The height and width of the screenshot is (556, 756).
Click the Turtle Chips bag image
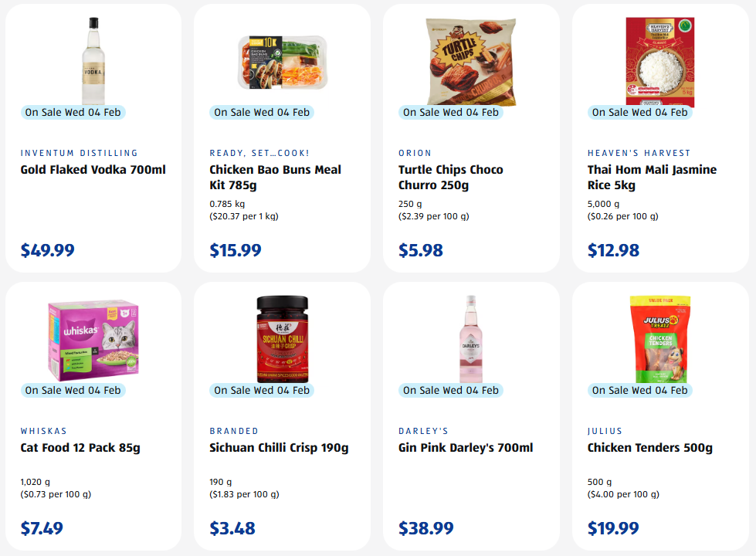point(471,62)
